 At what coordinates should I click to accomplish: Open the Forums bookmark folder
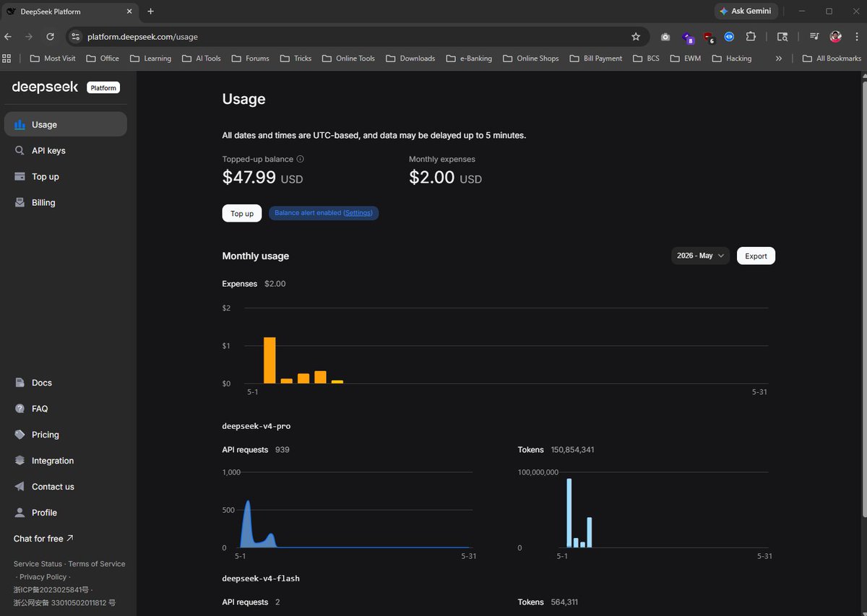click(250, 58)
